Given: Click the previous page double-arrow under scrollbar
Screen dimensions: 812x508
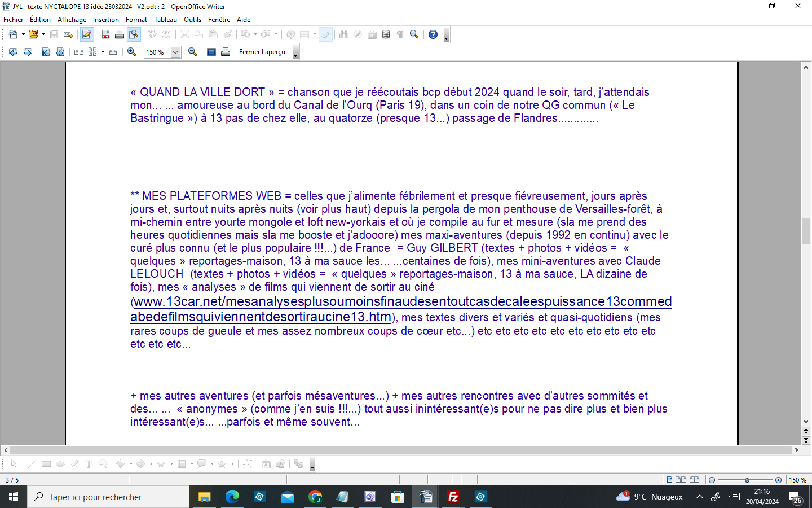Looking at the screenshot, I should 806,432.
